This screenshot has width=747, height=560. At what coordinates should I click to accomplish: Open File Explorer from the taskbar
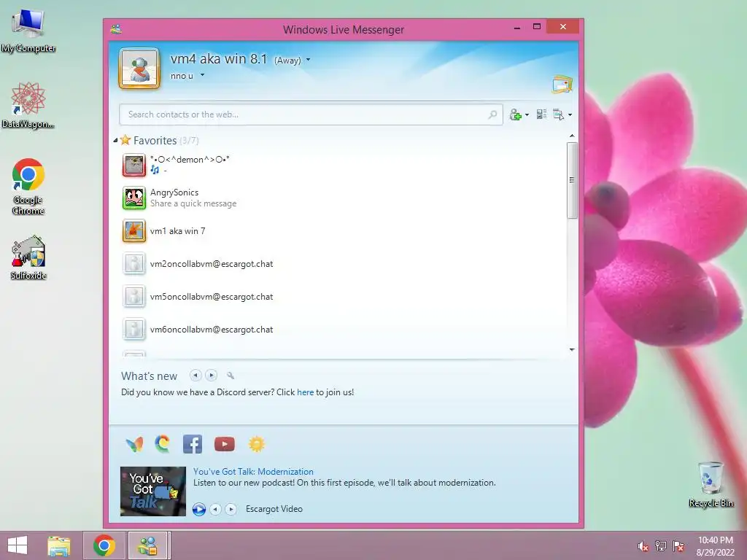pos(58,545)
